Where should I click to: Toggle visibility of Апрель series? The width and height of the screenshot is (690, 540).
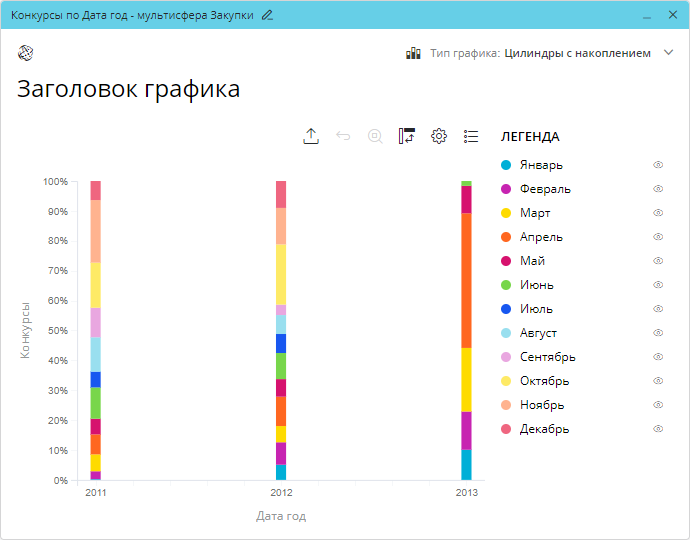tap(658, 237)
